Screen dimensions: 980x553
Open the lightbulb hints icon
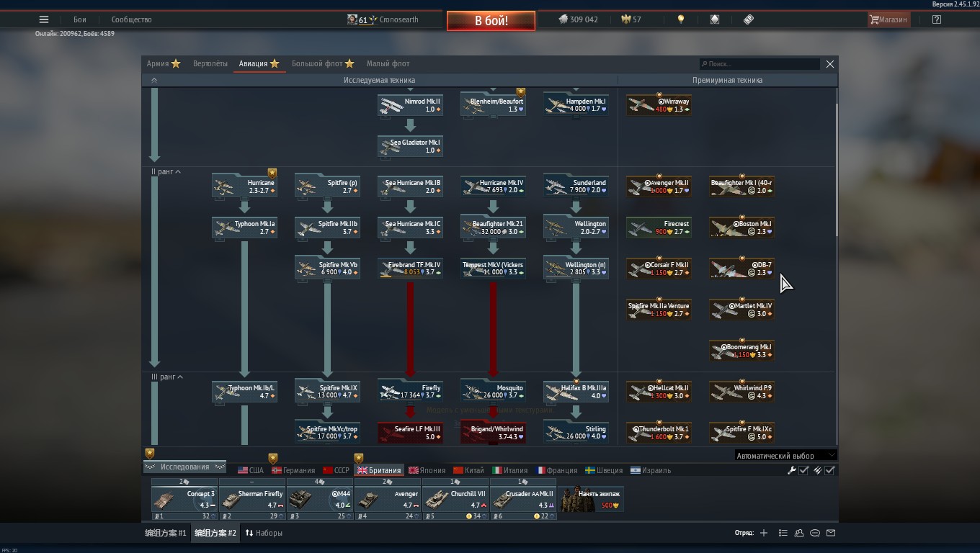(x=680, y=19)
